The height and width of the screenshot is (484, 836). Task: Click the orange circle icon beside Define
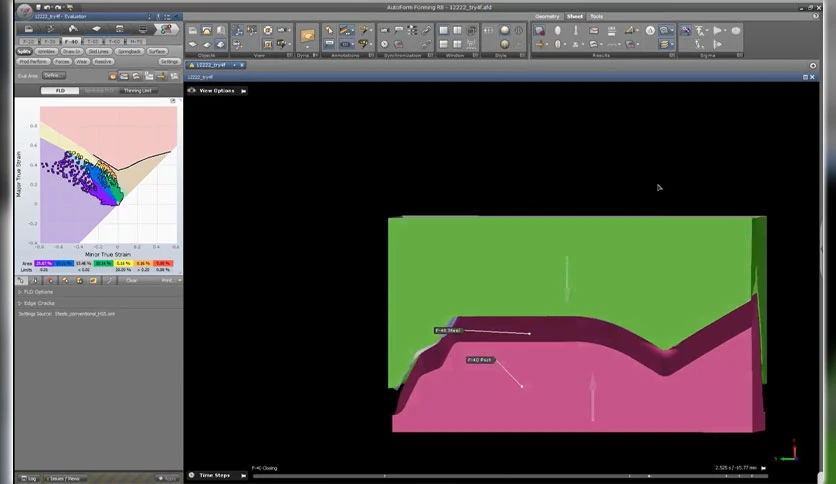pos(112,76)
